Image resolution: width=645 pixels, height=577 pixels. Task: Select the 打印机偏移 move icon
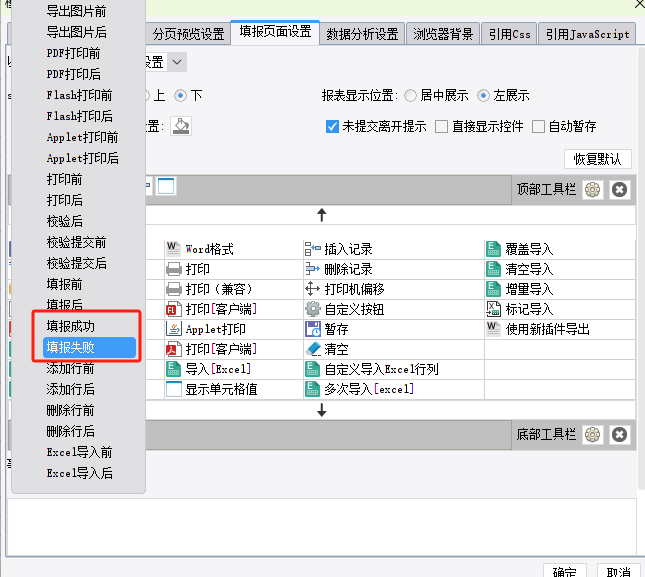pos(312,289)
